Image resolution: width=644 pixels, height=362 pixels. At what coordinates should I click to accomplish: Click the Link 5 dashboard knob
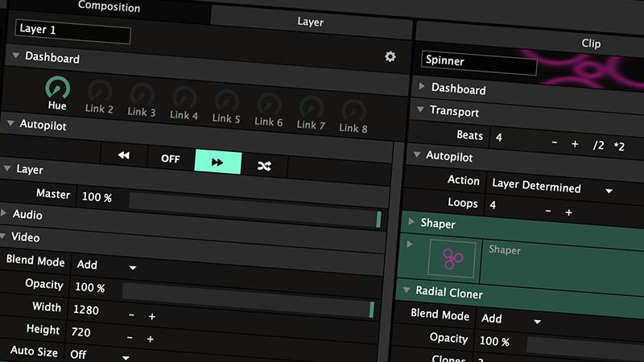click(x=227, y=101)
